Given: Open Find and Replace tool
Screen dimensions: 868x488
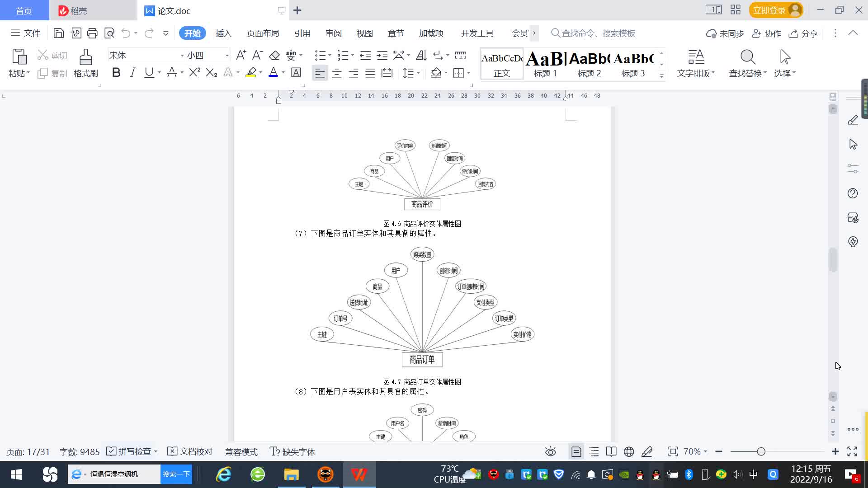Looking at the screenshot, I should pyautogui.click(x=748, y=63).
